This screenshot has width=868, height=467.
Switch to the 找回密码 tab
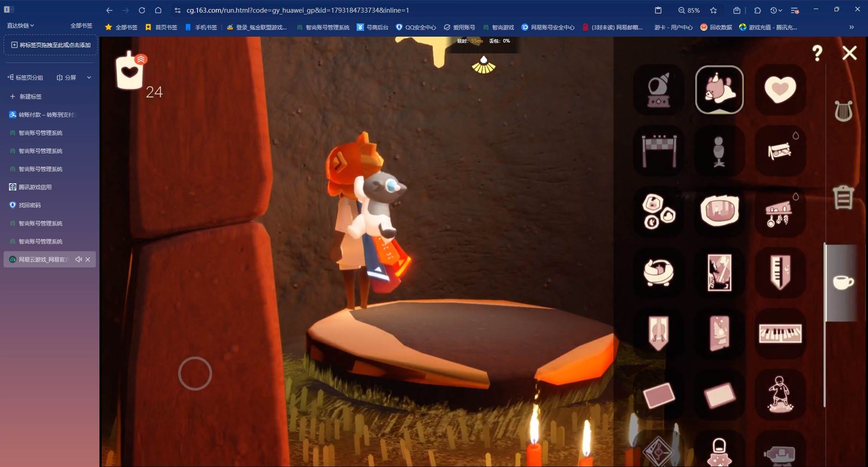tap(50, 205)
